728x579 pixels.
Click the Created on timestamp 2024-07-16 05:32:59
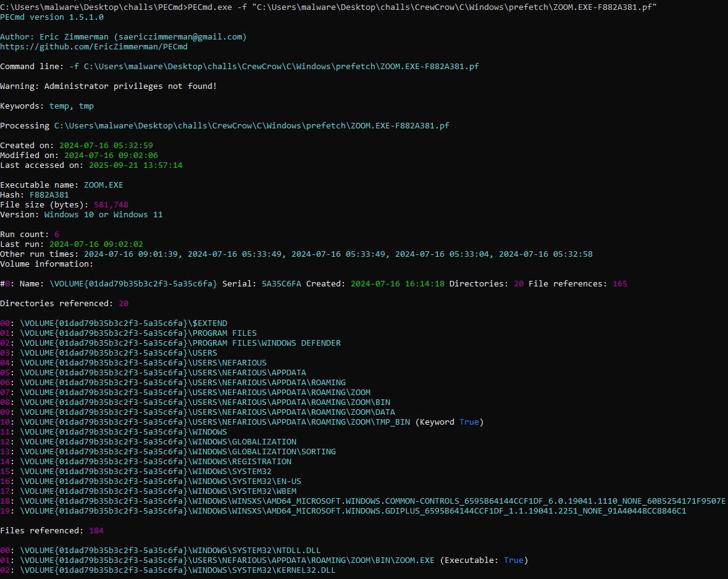tap(106, 145)
